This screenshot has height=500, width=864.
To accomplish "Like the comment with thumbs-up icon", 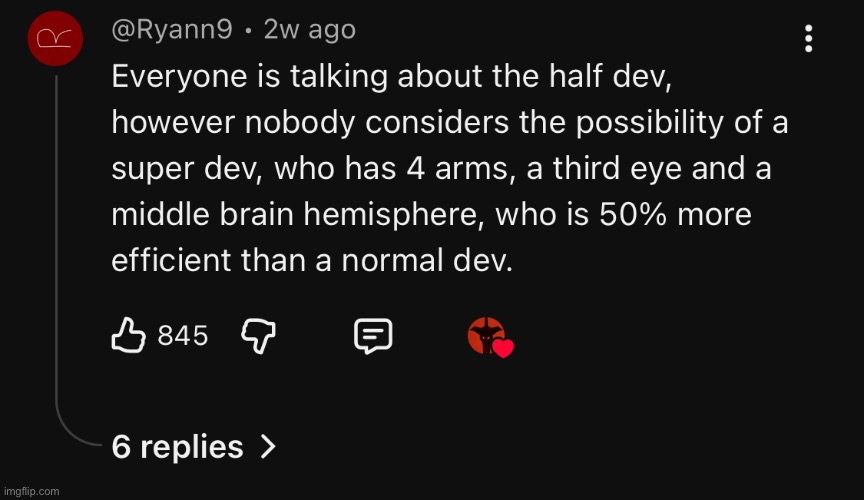I will (x=128, y=336).
